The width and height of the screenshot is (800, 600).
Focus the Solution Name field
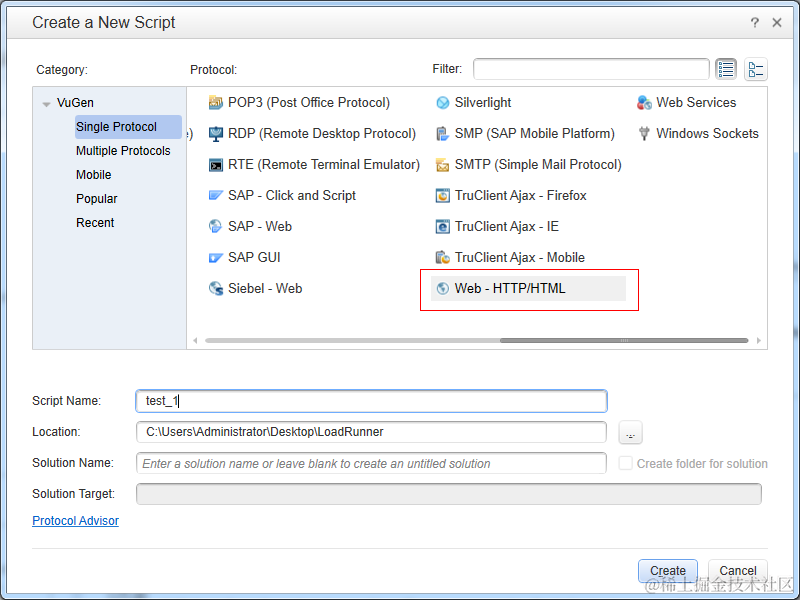pos(371,463)
